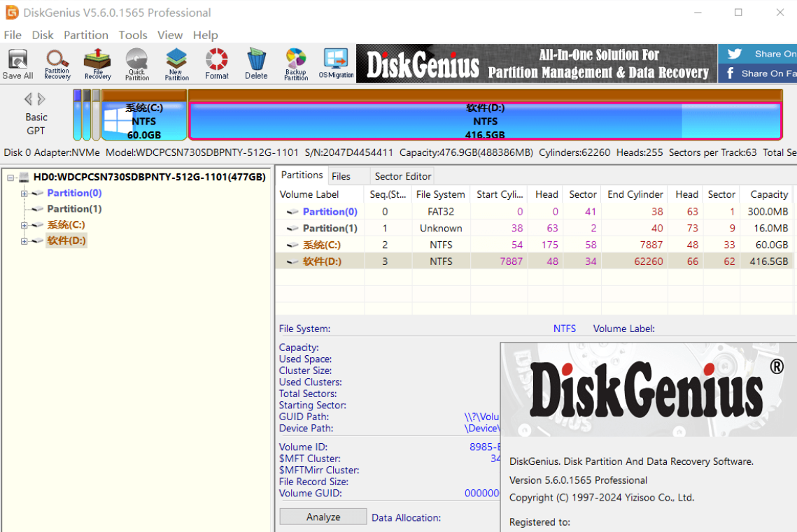The height and width of the screenshot is (532, 797).
Task: Sort by File System column header
Action: 440,194
